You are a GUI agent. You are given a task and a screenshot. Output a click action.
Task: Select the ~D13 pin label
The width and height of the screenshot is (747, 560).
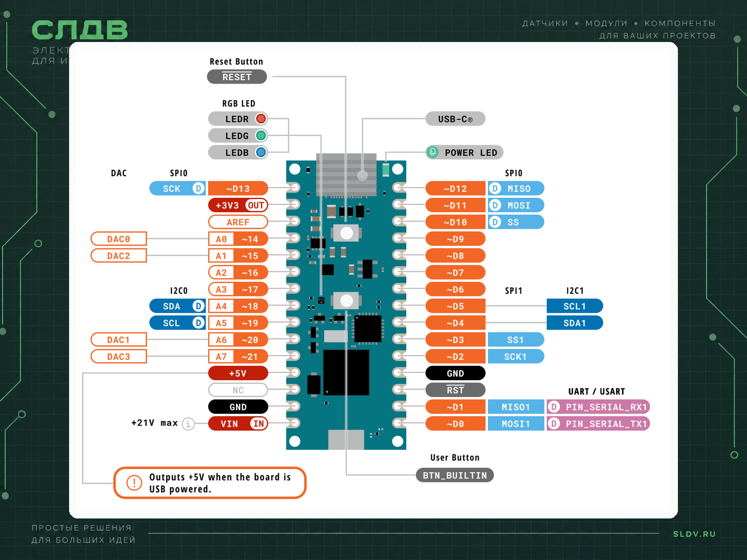(238, 189)
